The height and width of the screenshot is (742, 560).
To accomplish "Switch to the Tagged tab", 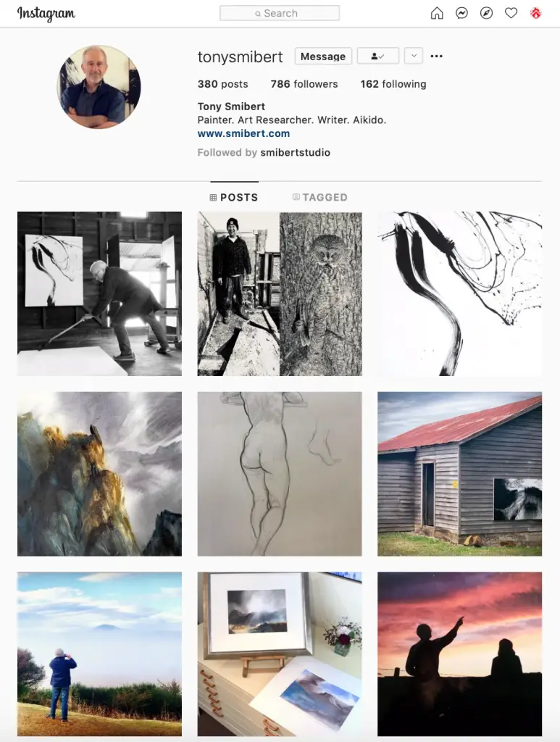I will (319, 197).
